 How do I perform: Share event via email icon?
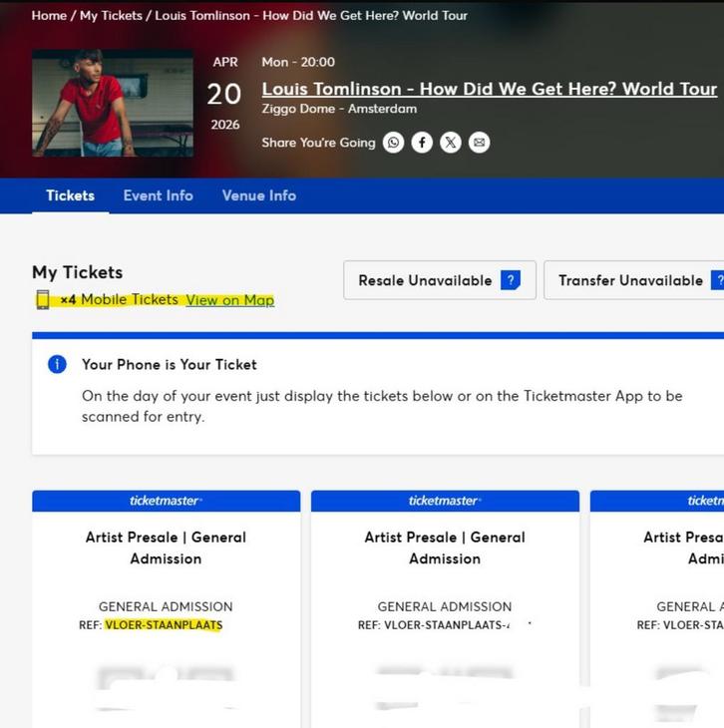point(480,143)
